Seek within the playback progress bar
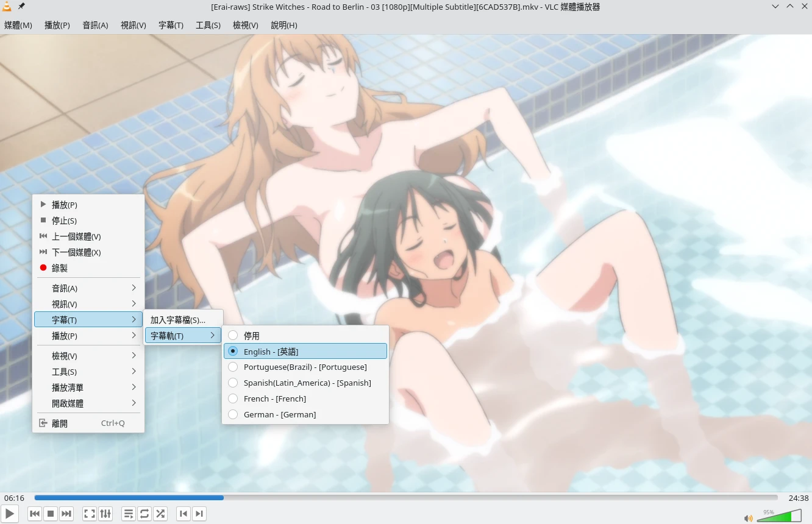This screenshot has height=524, width=812. click(x=406, y=498)
